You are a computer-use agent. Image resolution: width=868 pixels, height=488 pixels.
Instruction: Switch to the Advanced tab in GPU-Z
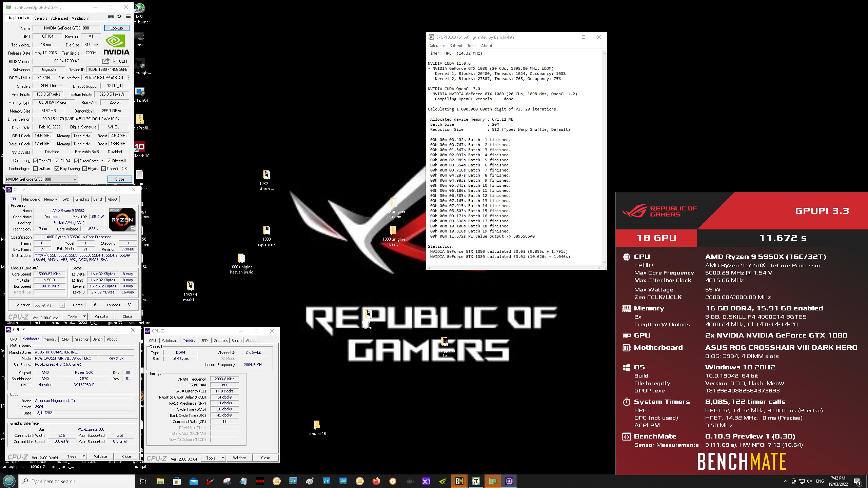(x=59, y=18)
